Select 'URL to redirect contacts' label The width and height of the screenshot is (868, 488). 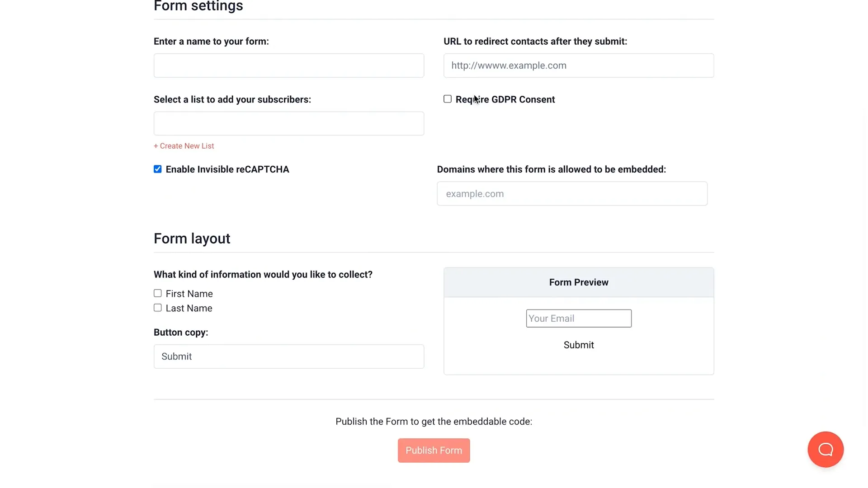point(535,42)
